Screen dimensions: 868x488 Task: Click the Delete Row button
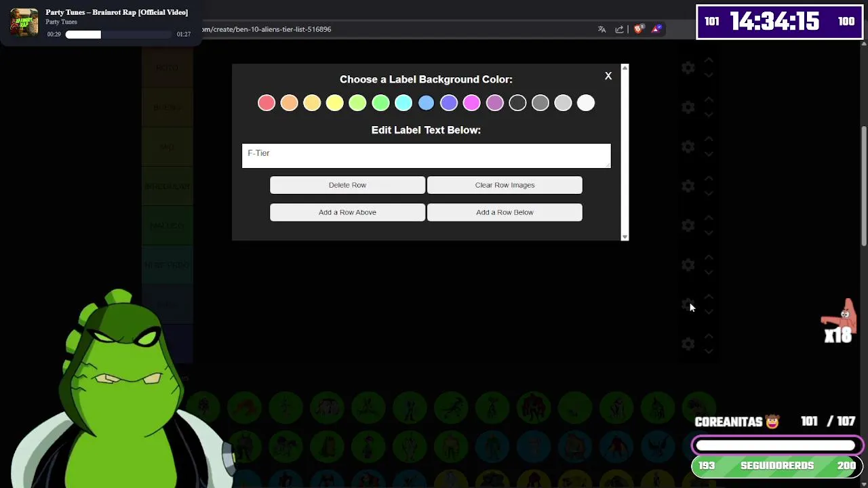coord(347,185)
